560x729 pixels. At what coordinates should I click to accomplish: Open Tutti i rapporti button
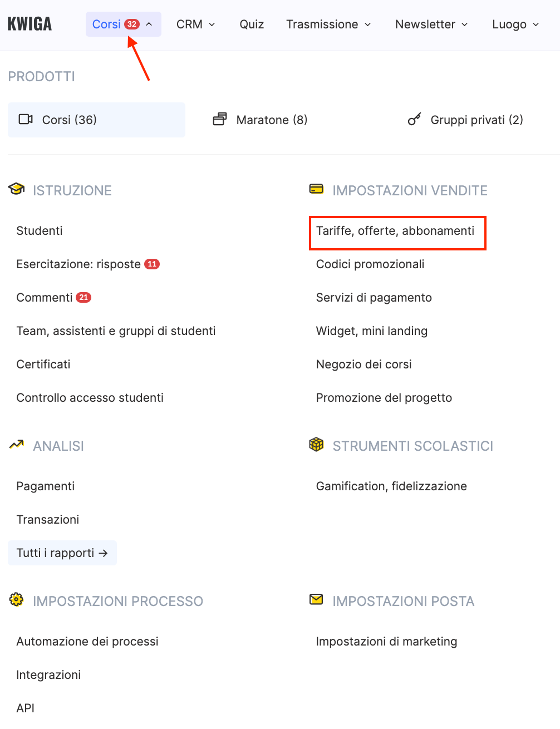coord(62,553)
